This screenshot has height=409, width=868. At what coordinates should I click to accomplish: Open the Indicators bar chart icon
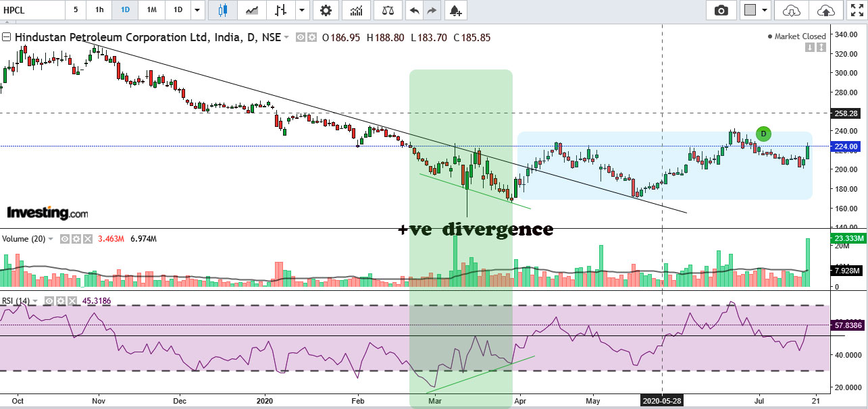tap(356, 10)
